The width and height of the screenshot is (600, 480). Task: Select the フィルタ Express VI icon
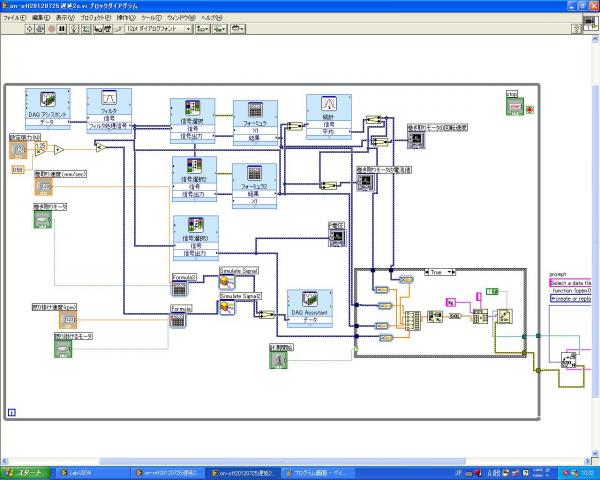click(109, 98)
